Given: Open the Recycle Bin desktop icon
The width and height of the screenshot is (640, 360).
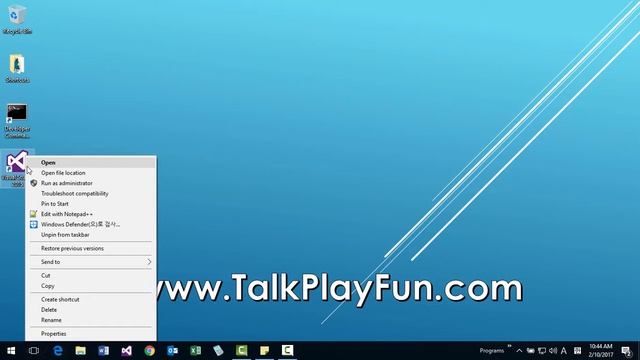Looking at the screenshot, I should [17, 18].
